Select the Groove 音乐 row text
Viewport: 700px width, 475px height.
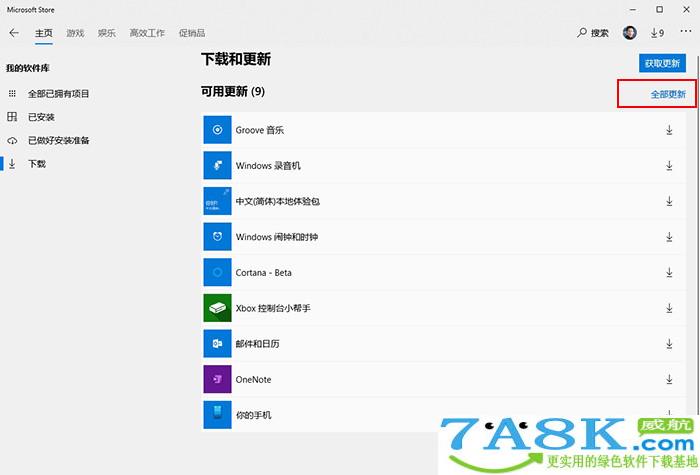260,130
